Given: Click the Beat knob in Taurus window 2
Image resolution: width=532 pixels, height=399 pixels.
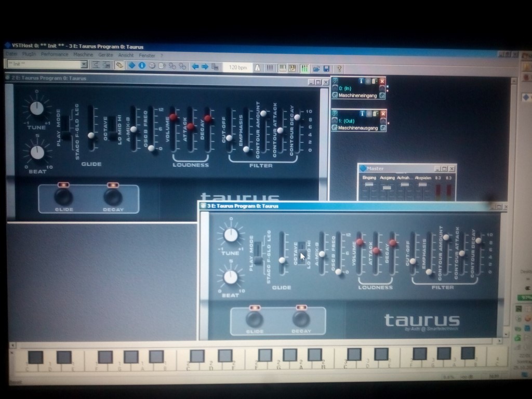Looking at the screenshot, I should [x=37, y=153].
